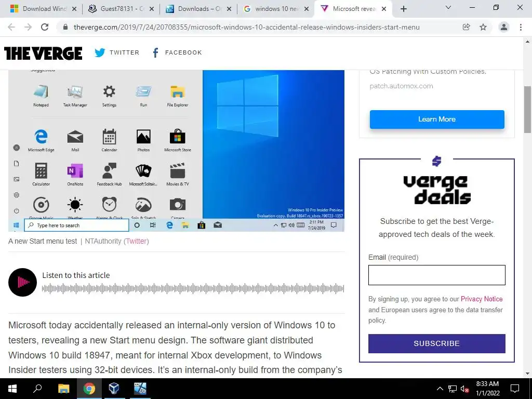Close the Microsoft reveals tab
The width and height of the screenshot is (532, 399).
tap(384, 9)
